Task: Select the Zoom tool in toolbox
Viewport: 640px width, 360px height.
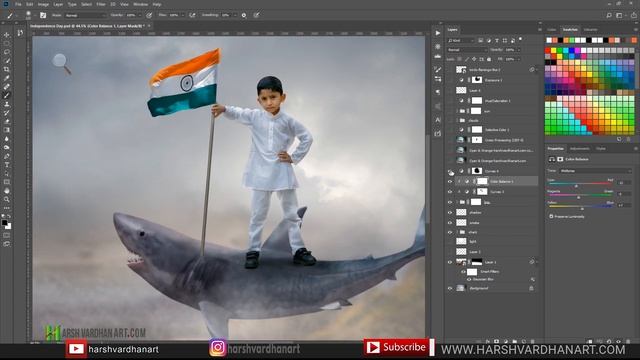Action: point(7,199)
